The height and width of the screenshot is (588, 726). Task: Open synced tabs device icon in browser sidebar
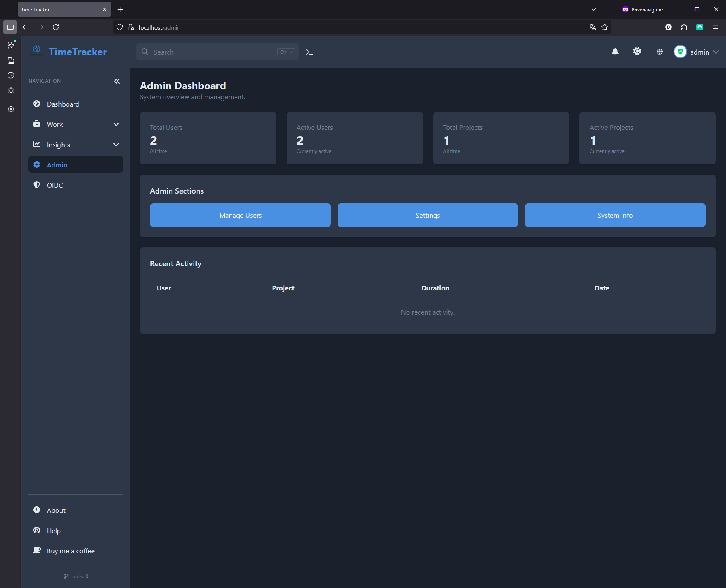click(x=11, y=60)
